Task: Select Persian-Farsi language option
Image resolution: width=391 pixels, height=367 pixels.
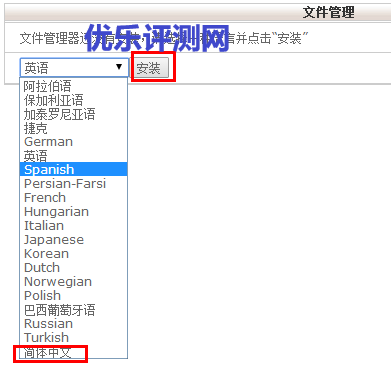Action: pyautogui.click(x=73, y=183)
